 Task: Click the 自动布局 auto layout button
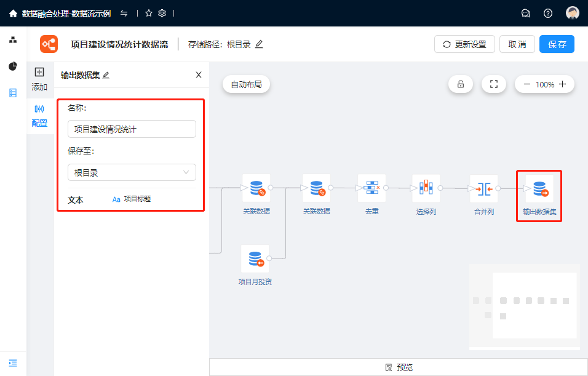click(x=246, y=84)
